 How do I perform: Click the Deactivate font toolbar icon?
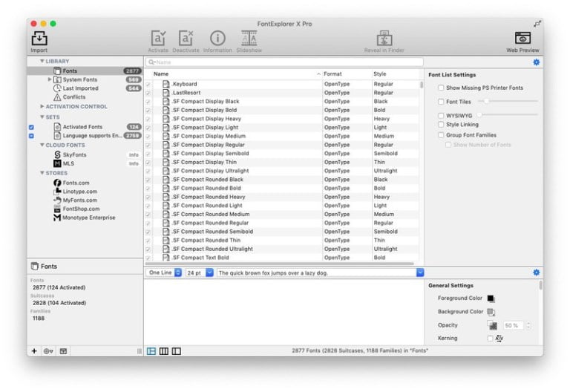tap(186, 38)
